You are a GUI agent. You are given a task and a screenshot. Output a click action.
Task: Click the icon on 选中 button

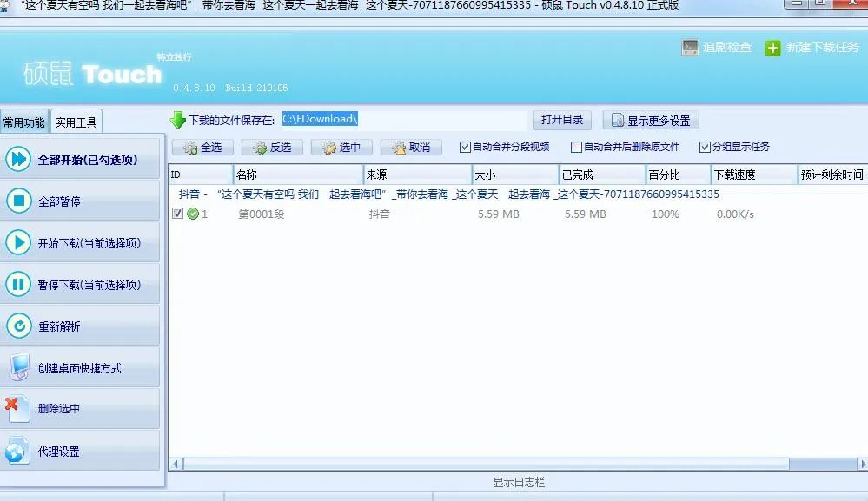click(x=329, y=148)
